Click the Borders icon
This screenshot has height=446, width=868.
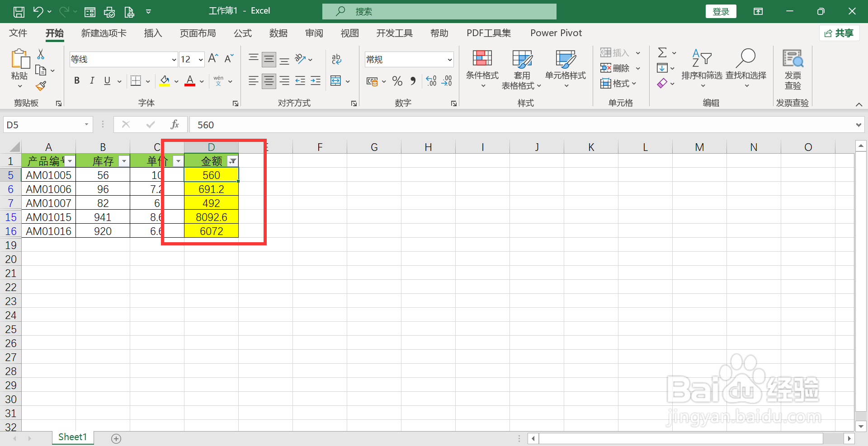[x=136, y=81]
